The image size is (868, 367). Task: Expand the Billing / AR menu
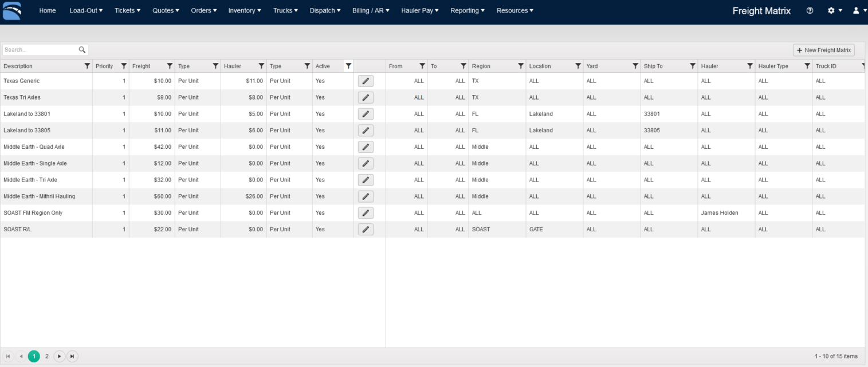(x=371, y=11)
